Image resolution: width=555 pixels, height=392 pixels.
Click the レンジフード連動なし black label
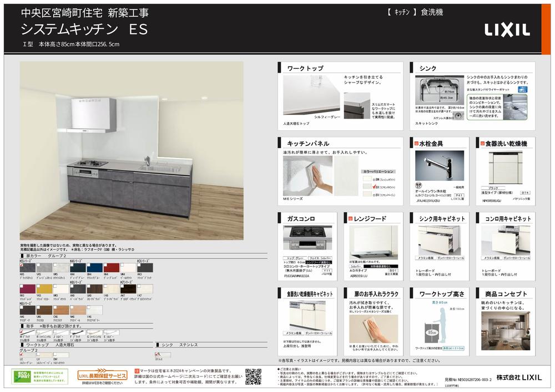pyautogui.click(x=319, y=263)
